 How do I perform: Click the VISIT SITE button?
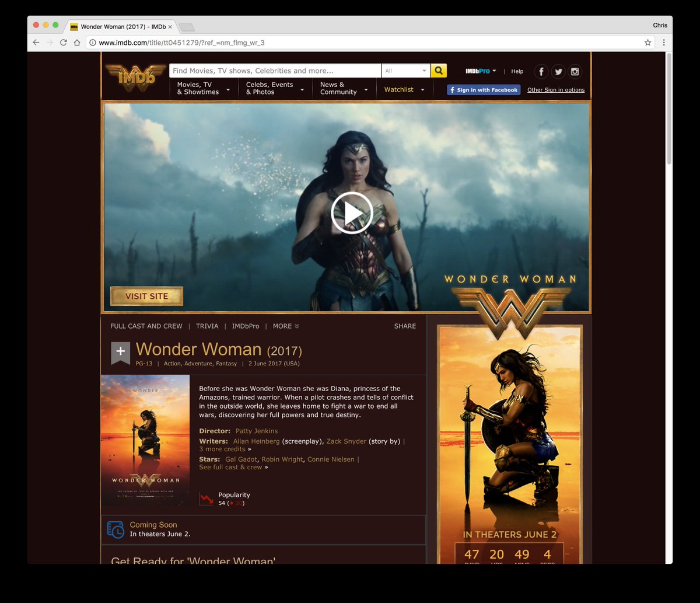point(146,296)
